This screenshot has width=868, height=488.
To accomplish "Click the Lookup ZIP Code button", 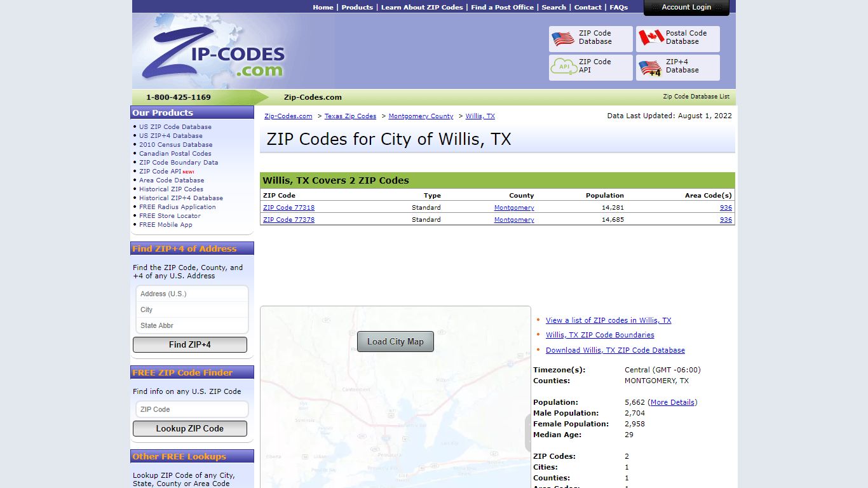I will pyautogui.click(x=190, y=428).
